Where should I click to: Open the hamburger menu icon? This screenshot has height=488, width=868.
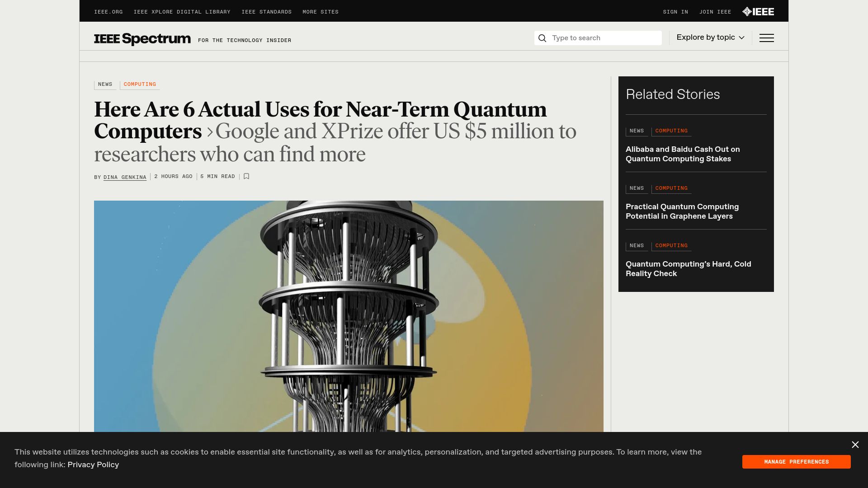tap(766, 38)
